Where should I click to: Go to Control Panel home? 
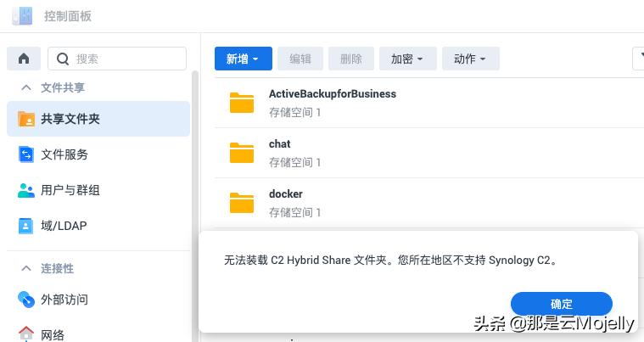point(24,59)
